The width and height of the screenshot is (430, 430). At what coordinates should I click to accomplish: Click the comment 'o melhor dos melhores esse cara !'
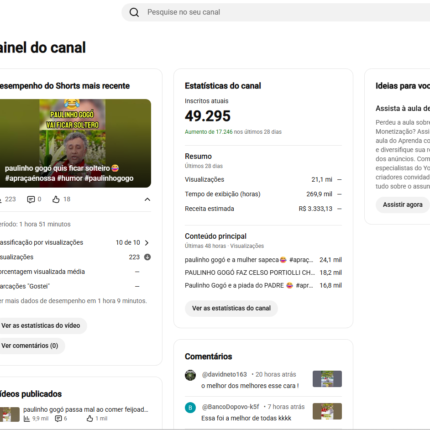250,386
